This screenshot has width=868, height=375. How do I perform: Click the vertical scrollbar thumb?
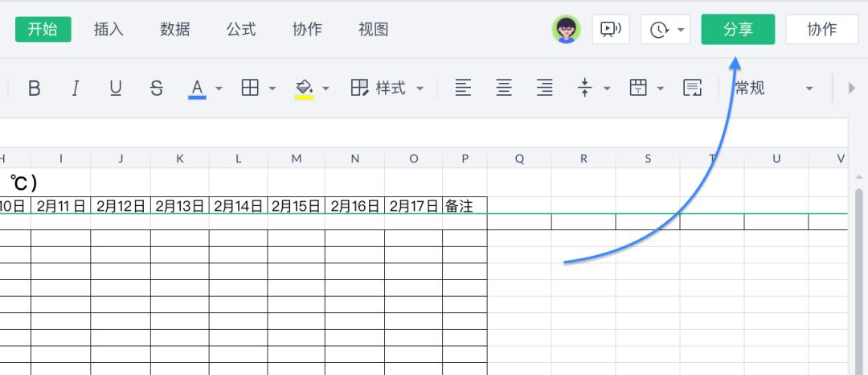858,282
